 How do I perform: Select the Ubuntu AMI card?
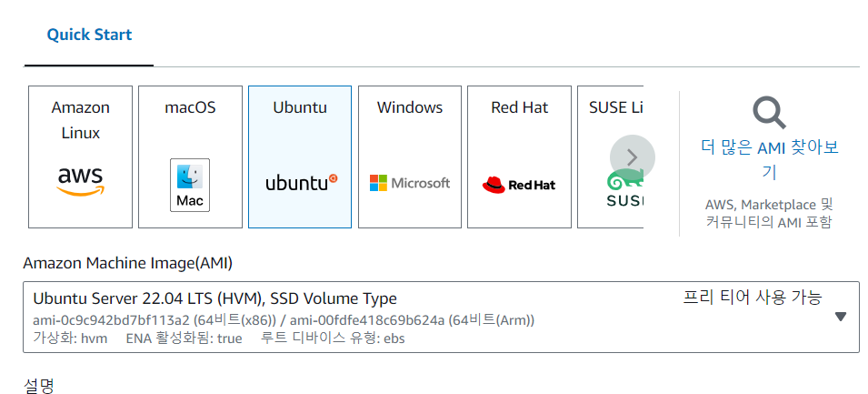point(299,157)
